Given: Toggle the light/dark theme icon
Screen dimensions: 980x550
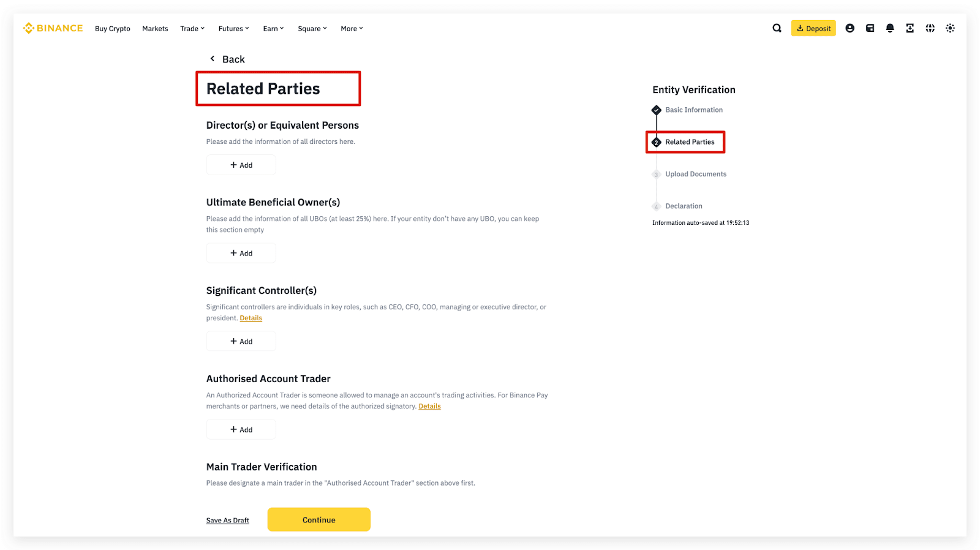Looking at the screenshot, I should [950, 28].
